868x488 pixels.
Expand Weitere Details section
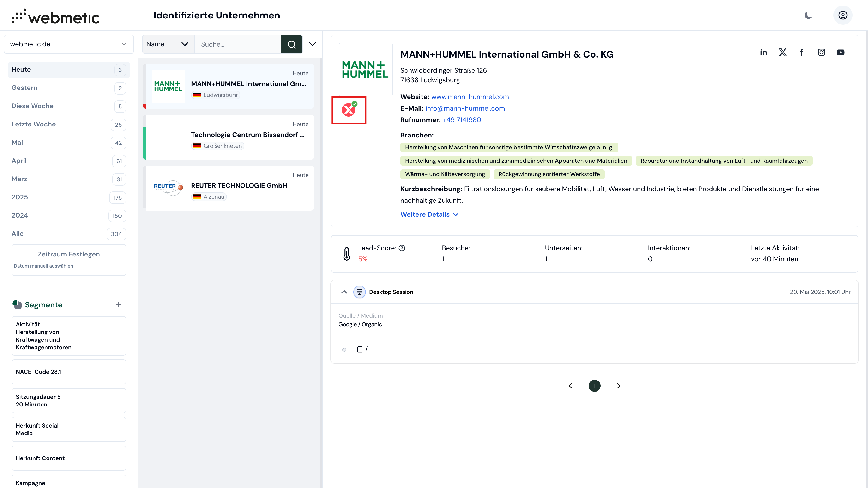(429, 214)
